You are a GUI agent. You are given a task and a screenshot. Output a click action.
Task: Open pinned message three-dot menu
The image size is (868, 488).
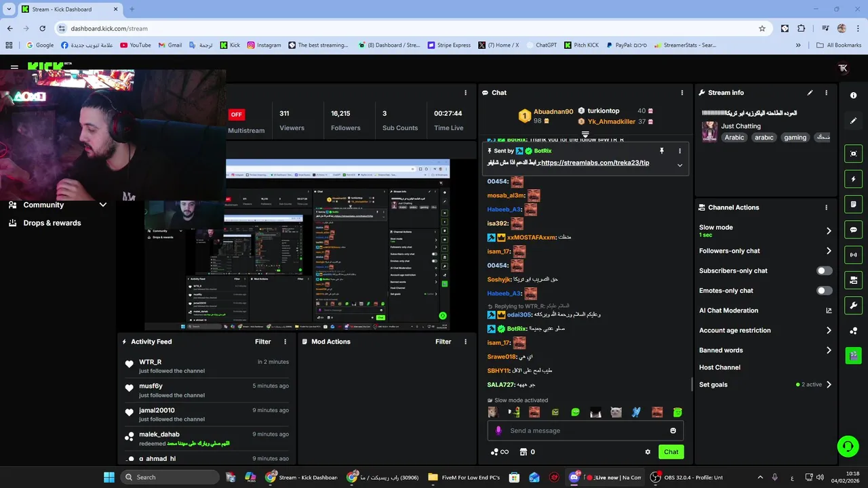point(679,151)
